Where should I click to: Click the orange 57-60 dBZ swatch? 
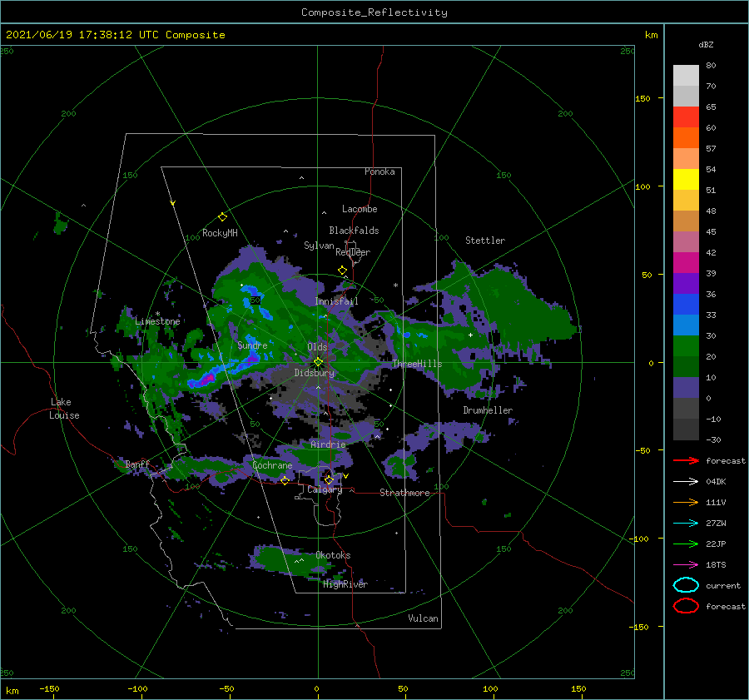click(686, 137)
